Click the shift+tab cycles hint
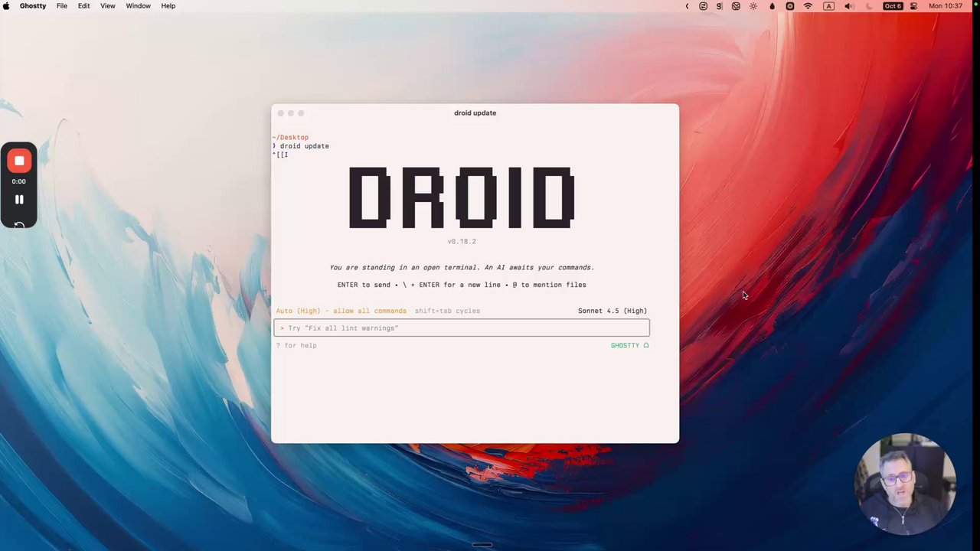980x551 pixels. (x=447, y=311)
